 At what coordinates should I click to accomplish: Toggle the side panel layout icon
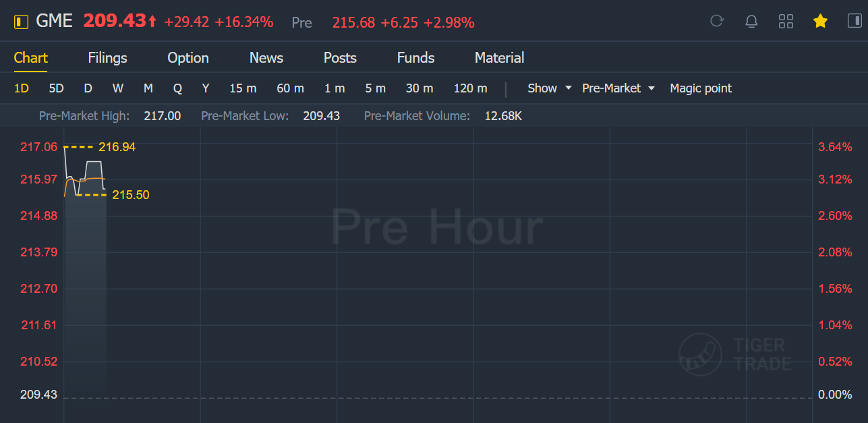(855, 22)
